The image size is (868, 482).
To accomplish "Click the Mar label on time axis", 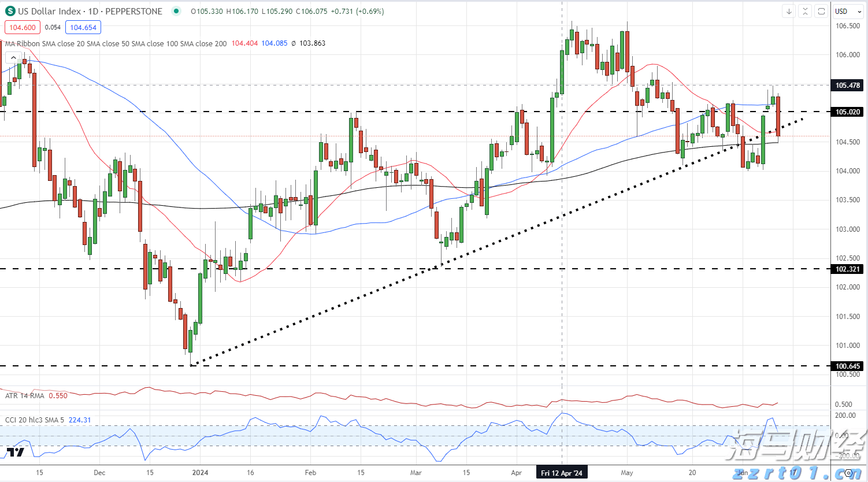I will 416,473.
